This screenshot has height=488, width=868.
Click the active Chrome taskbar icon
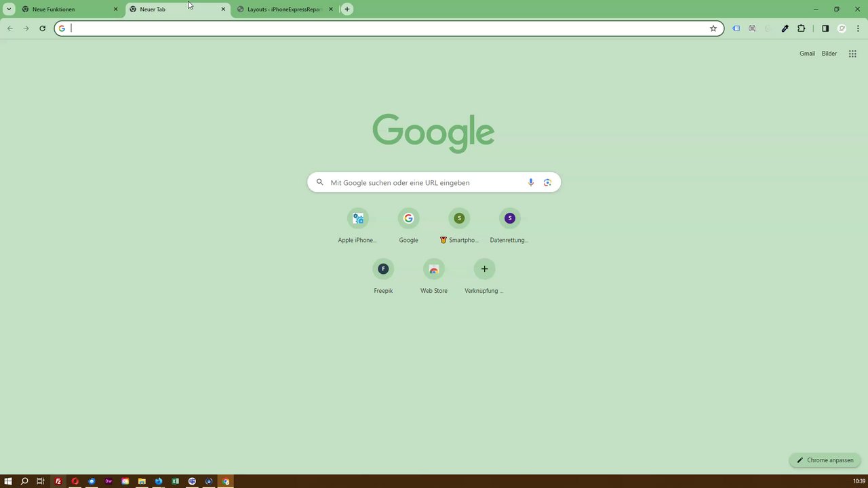(x=226, y=481)
